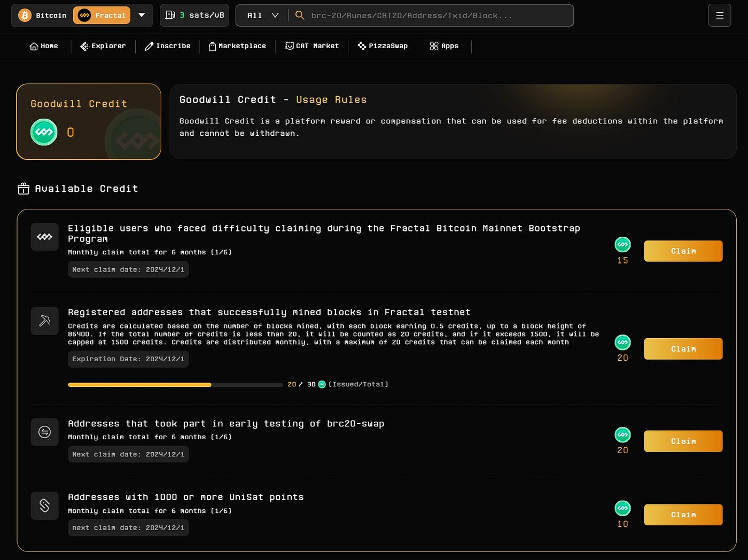Click the pickaxe mining row icon
Screen dimensions: 748x560
(x=44, y=321)
